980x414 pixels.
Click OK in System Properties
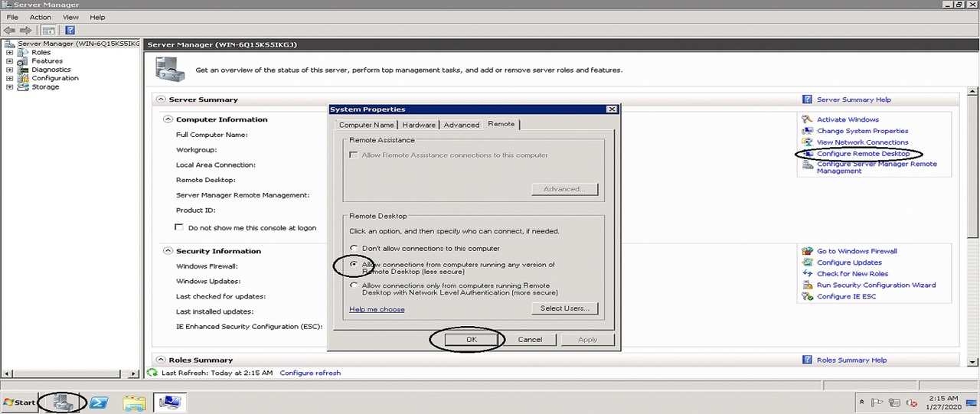(472, 339)
